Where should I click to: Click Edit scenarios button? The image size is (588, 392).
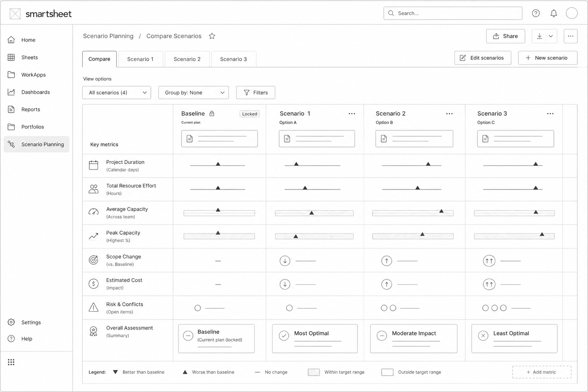[x=483, y=58]
